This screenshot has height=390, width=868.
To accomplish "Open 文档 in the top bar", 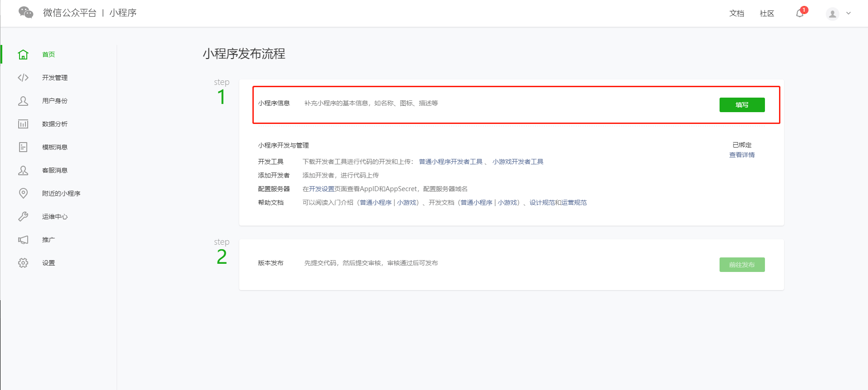I will [736, 14].
